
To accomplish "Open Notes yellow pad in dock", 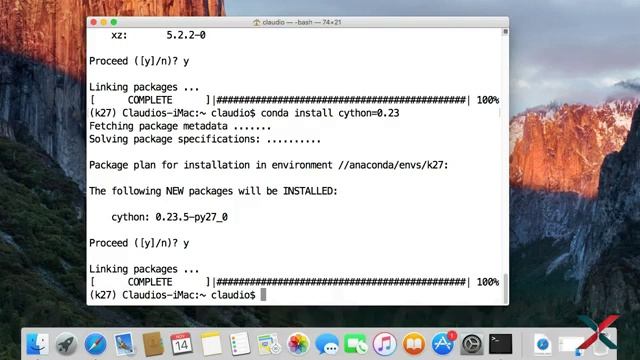I will 211,344.
